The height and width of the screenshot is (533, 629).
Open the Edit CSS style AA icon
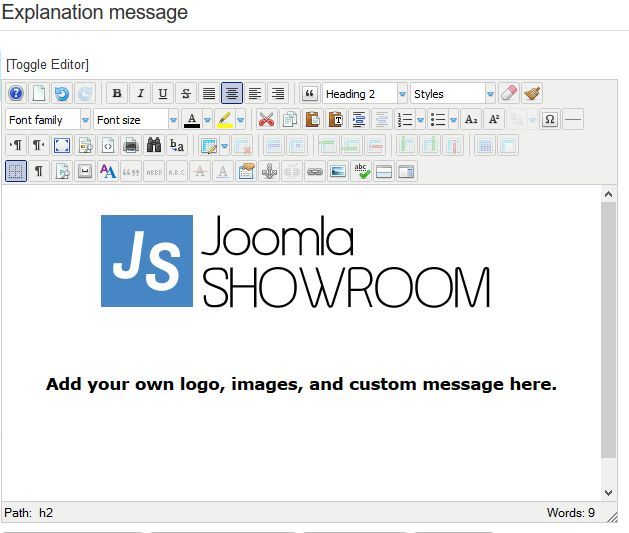[108, 171]
